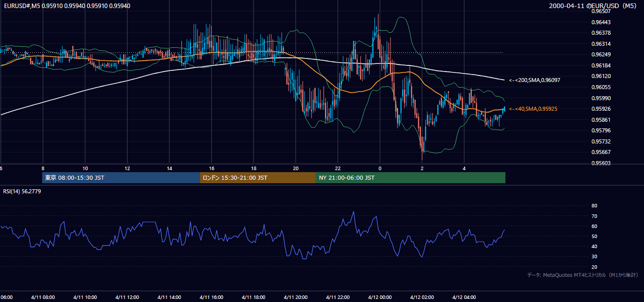Click the 200,SMA,0.96097 label

535,80
